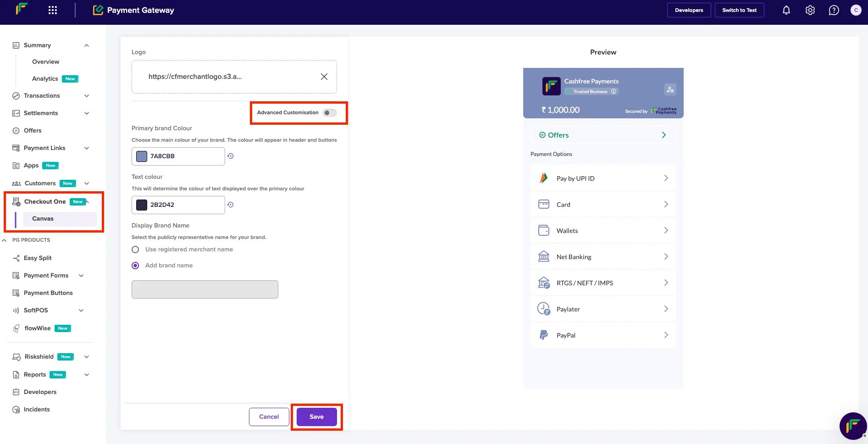Expand the Transactions menu
This screenshot has width=868, height=444.
[x=87, y=95]
